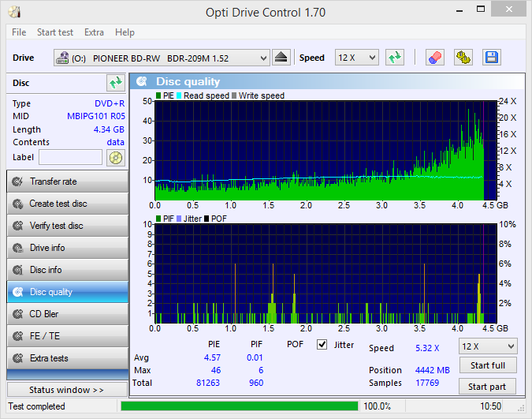Eject the disc with the eject icon
532x419 pixels.
pos(281,58)
